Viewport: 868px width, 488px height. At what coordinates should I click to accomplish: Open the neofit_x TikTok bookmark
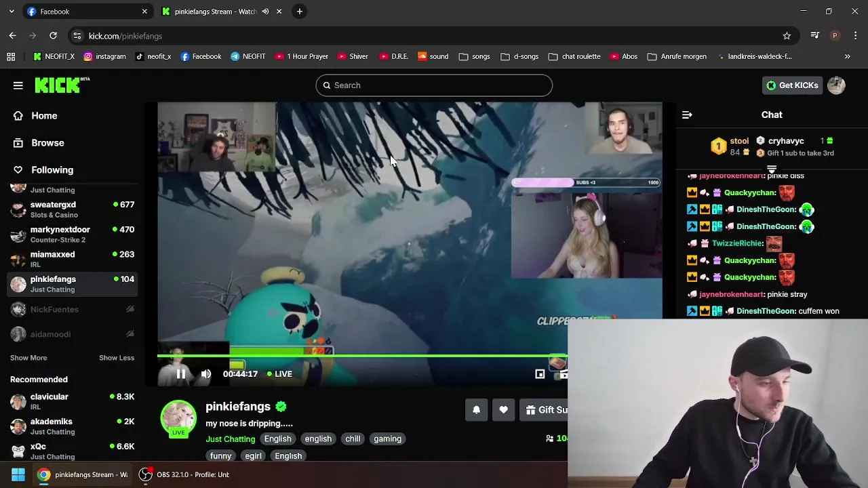(153, 57)
